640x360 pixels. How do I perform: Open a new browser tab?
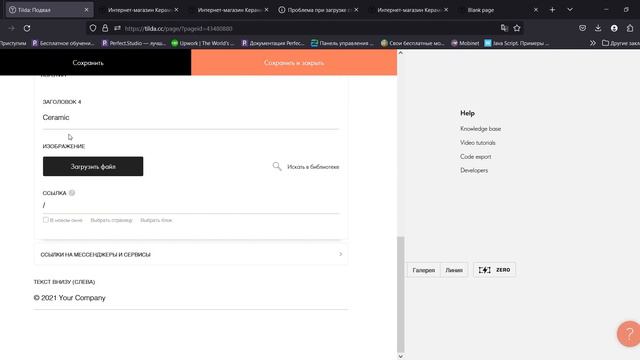(x=552, y=9)
